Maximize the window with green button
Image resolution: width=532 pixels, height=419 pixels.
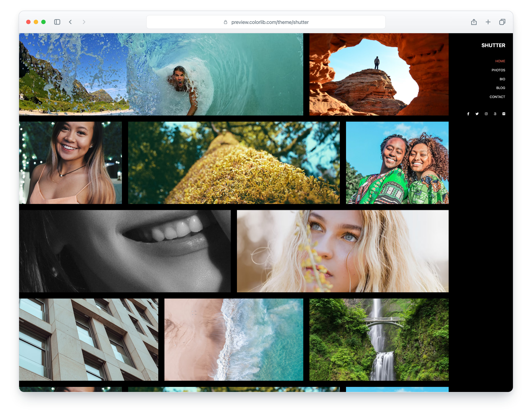[x=43, y=22]
